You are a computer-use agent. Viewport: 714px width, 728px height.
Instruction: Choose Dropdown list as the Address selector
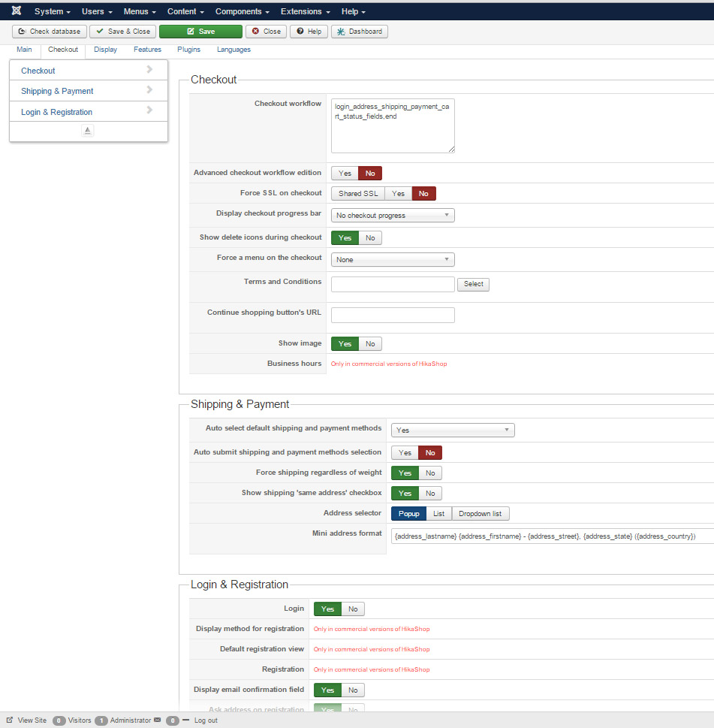481,513
